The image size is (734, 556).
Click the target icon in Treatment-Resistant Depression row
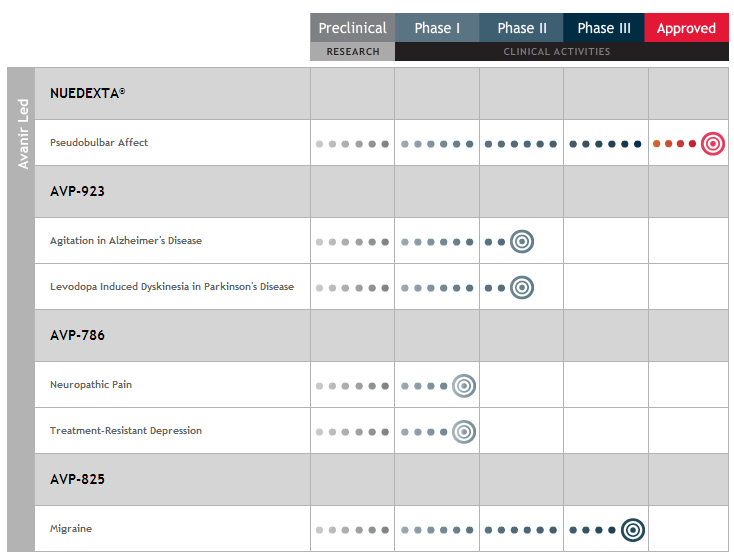coord(464,432)
